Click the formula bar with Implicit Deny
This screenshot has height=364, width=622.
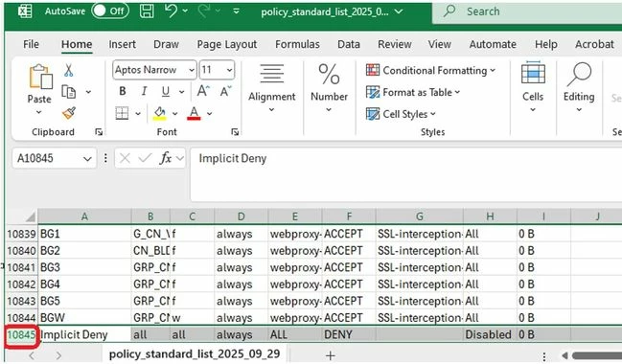coord(405,173)
